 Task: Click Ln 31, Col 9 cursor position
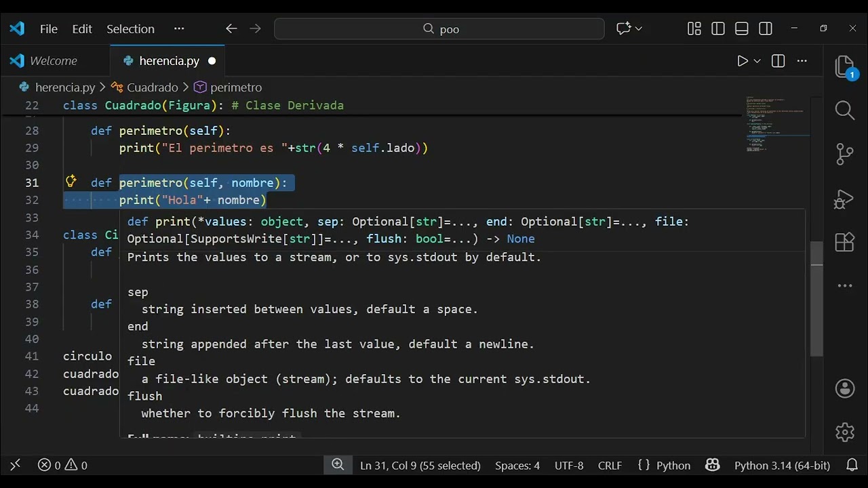point(420,465)
